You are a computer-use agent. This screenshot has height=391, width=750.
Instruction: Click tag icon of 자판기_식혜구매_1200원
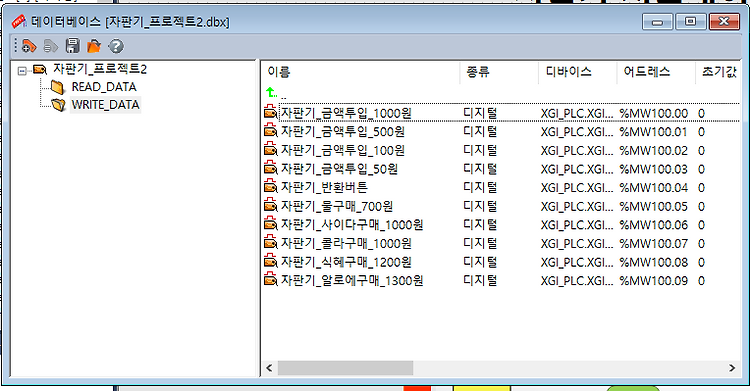(271, 261)
